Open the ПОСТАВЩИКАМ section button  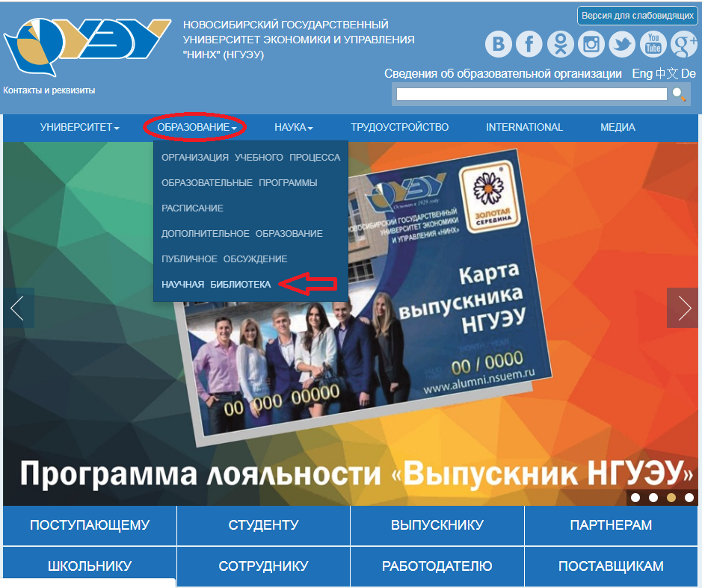coord(611,566)
